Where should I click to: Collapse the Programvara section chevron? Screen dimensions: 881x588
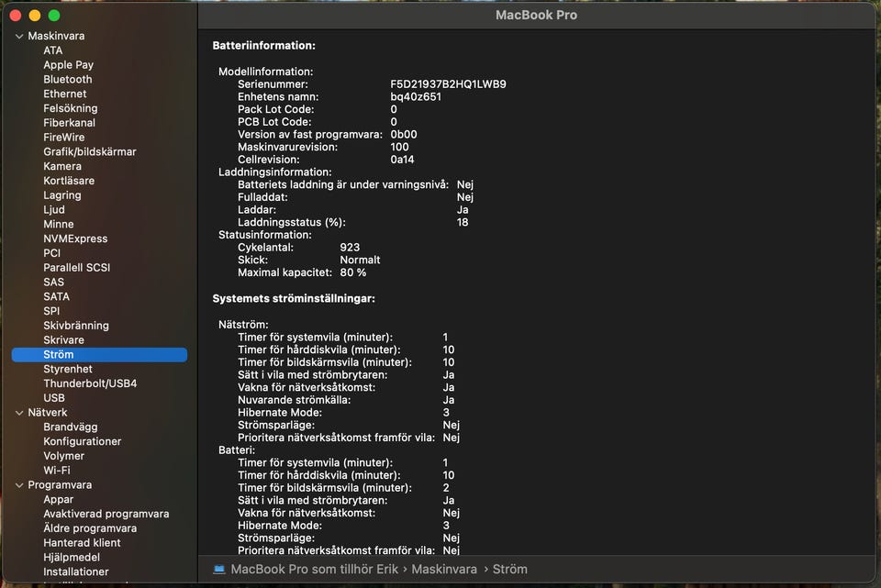click(x=19, y=485)
